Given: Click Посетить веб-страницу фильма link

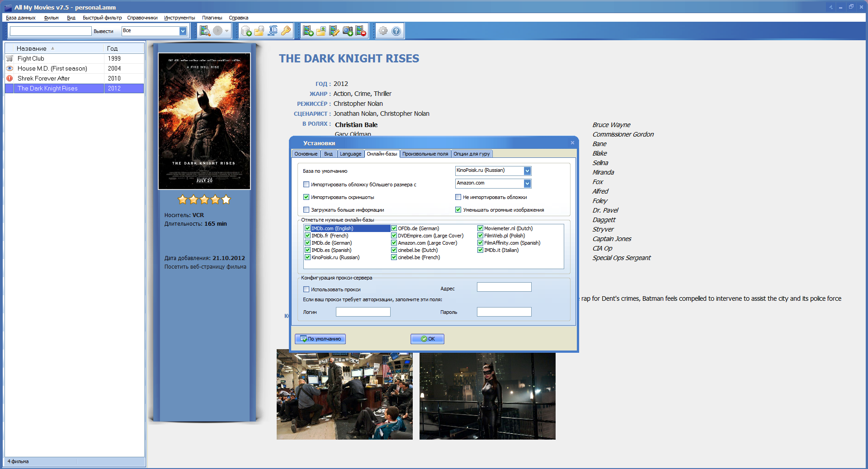Looking at the screenshot, I should pyautogui.click(x=205, y=267).
